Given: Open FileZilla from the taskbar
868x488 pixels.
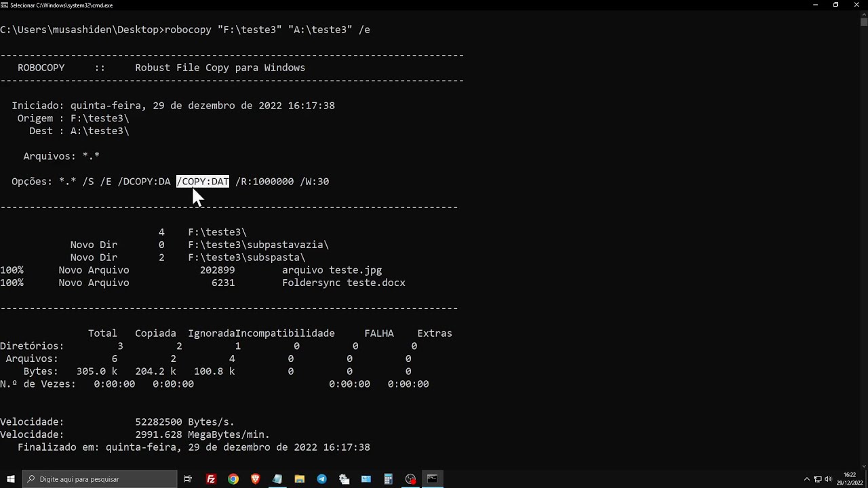Looking at the screenshot, I should click(x=211, y=479).
